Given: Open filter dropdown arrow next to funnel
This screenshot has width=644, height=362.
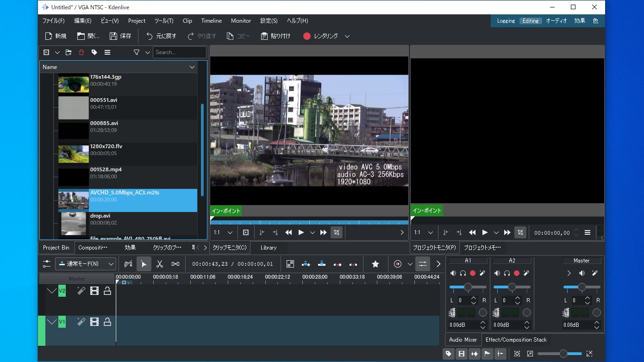Looking at the screenshot, I should (148, 52).
